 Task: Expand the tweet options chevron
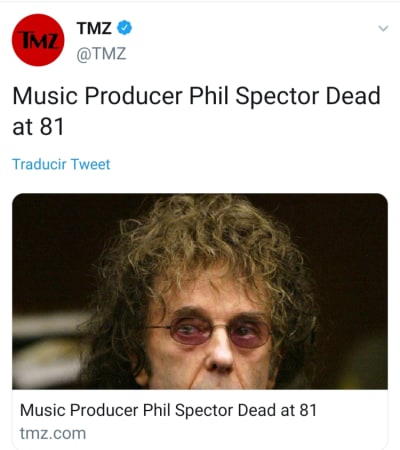[383, 28]
